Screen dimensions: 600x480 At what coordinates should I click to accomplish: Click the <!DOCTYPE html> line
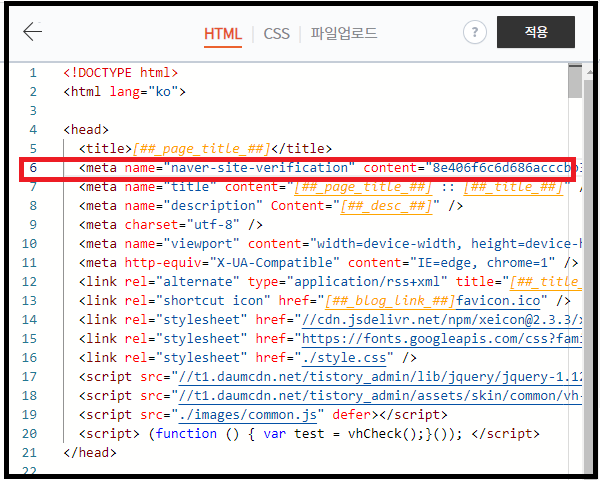(x=121, y=73)
